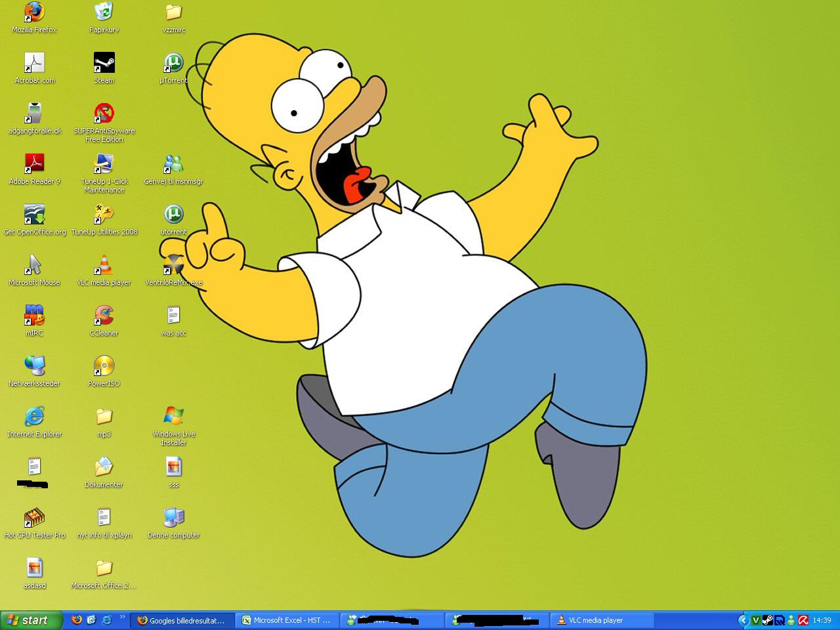Image resolution: width=840 pixels, height=630 pixels.
Task: Select the sss image file
Action: tap(173, 472)
